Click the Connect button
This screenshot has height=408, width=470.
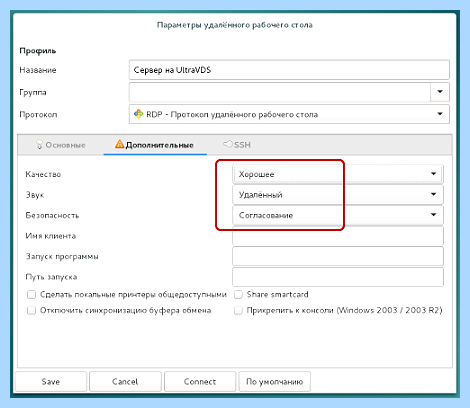point(200,381)
